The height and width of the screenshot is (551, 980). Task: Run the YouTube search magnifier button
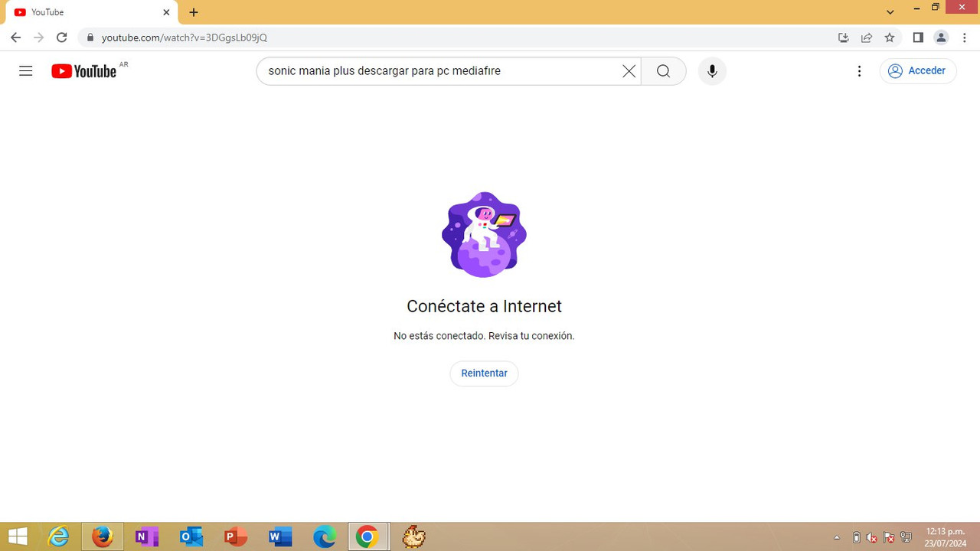[x=663, y=71]
